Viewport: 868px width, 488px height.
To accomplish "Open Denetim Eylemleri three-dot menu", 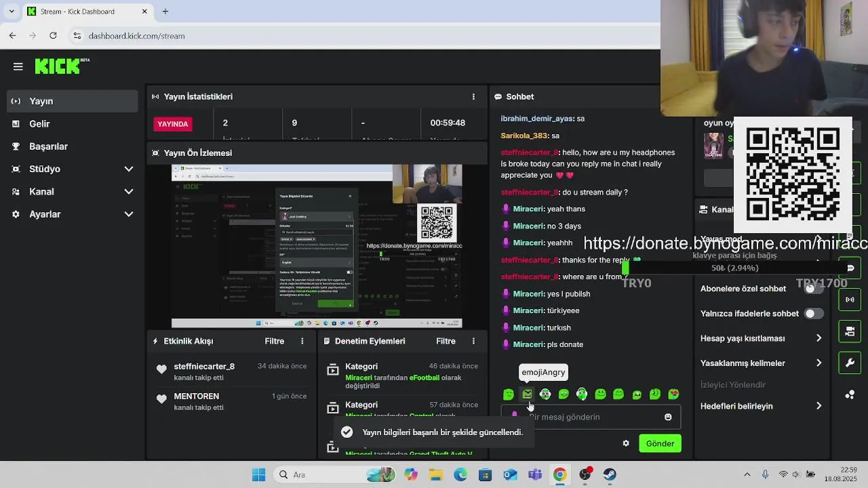I will coord(473,341).
